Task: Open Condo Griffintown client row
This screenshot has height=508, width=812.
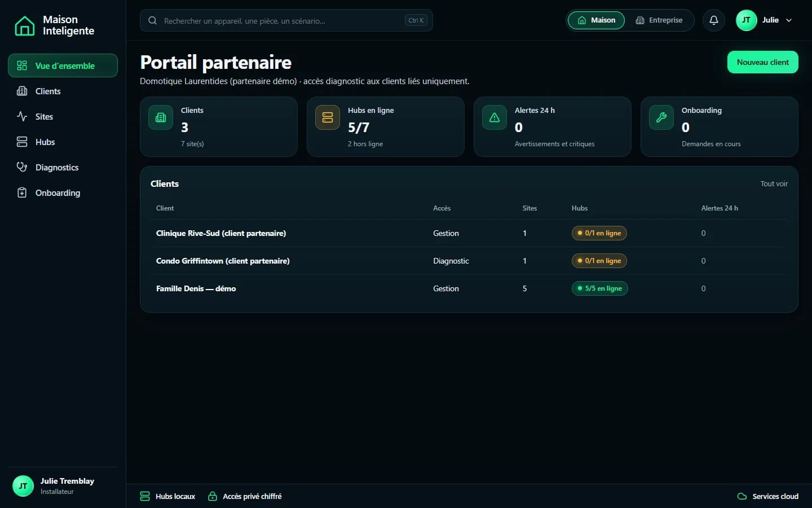Action: (x=469, y=261)
